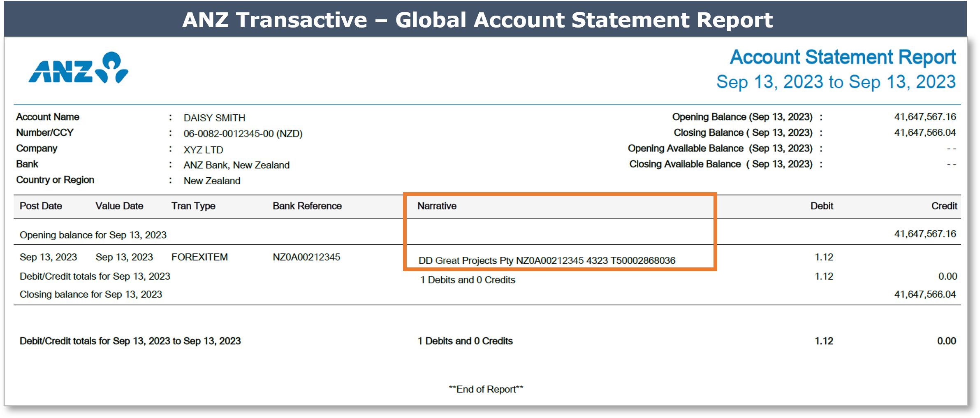Click the ANZ logo
The height and width of the screenshot is (418, 980).
click(x=78, y=68)
